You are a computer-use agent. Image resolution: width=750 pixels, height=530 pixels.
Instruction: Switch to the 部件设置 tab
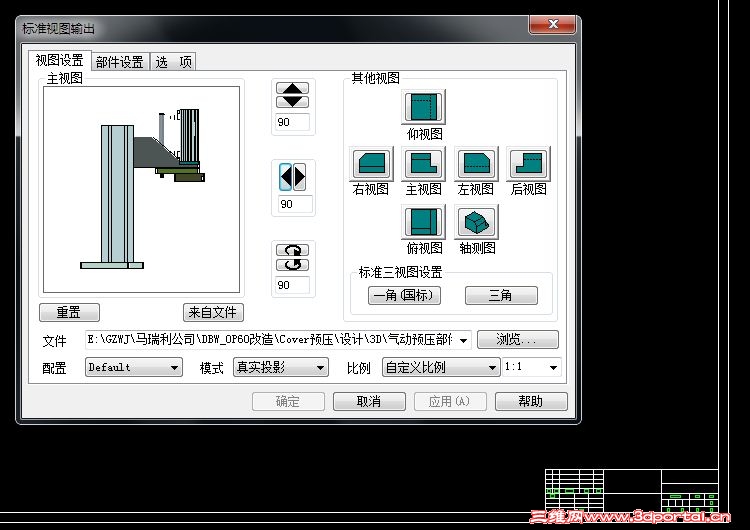click(120, 62)
